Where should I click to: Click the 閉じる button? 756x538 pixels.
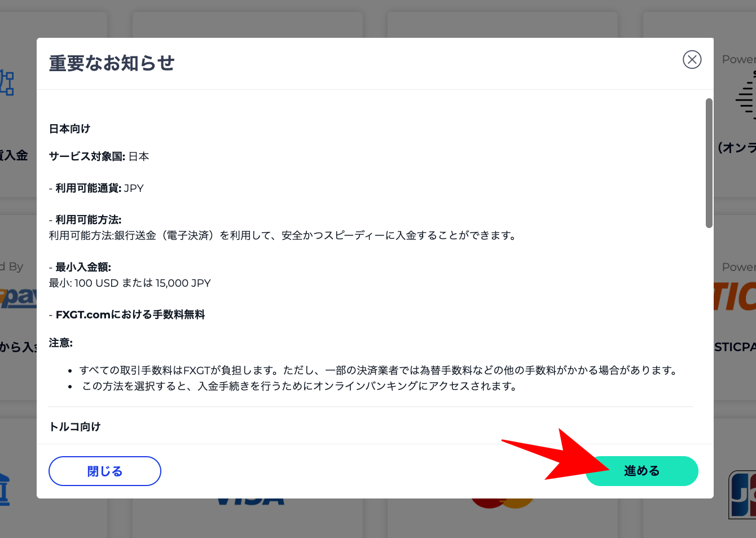105,471
